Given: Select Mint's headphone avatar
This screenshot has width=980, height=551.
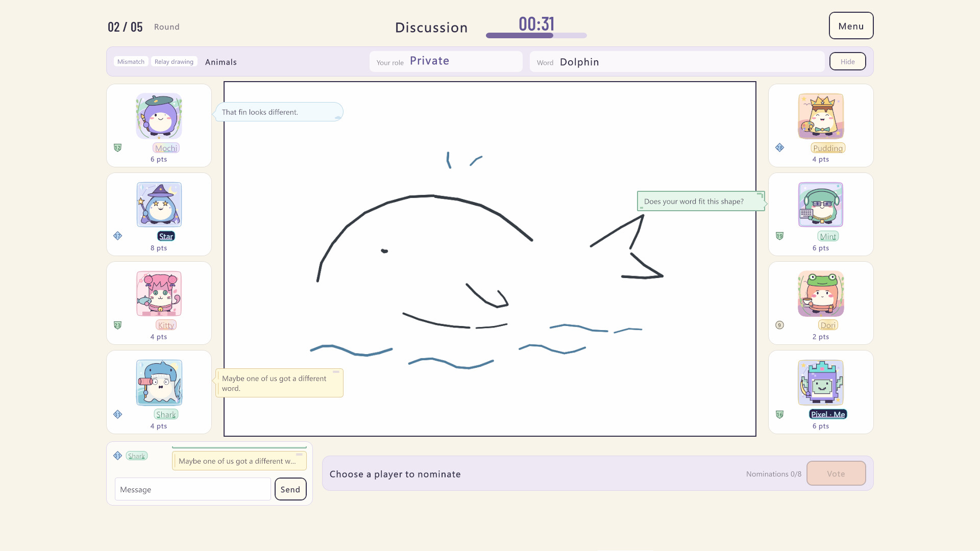Looking at the screenshot, I should [821, 205].
